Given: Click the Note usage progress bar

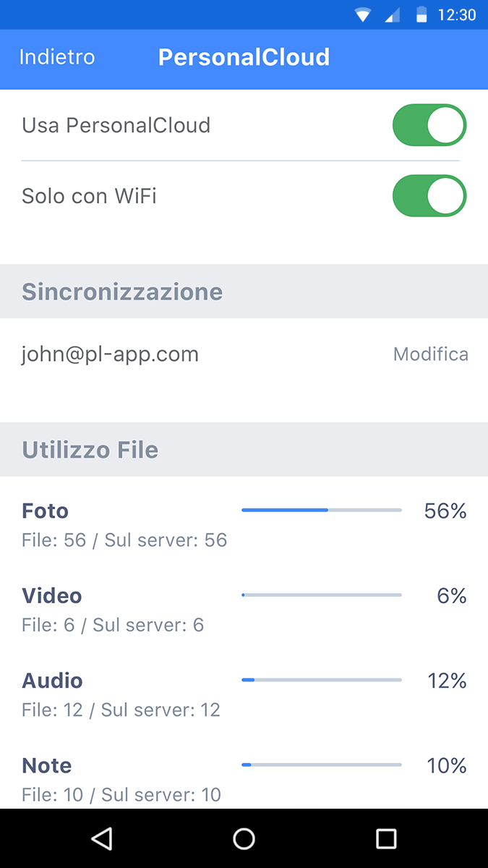Looking at the screenshot, I should click(321, 765).
